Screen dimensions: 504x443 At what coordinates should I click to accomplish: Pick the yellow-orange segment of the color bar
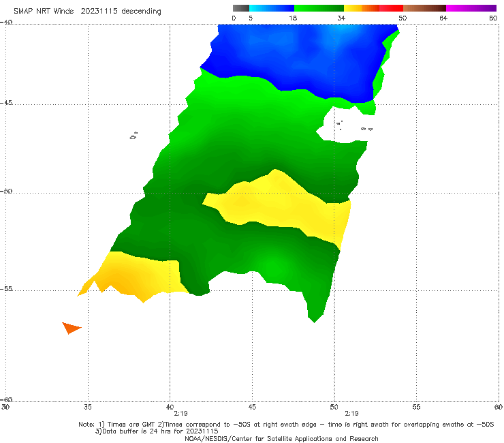click(361, 8)
